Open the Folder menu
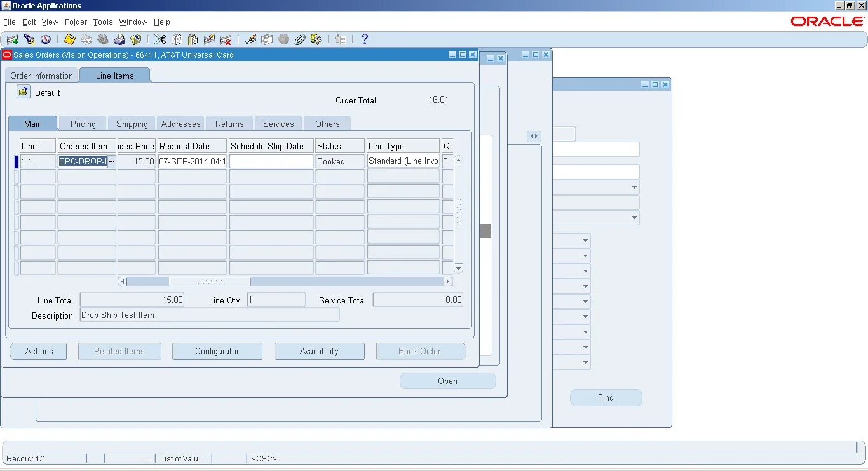This screenshot has height=471, width=868. (76, 22)
